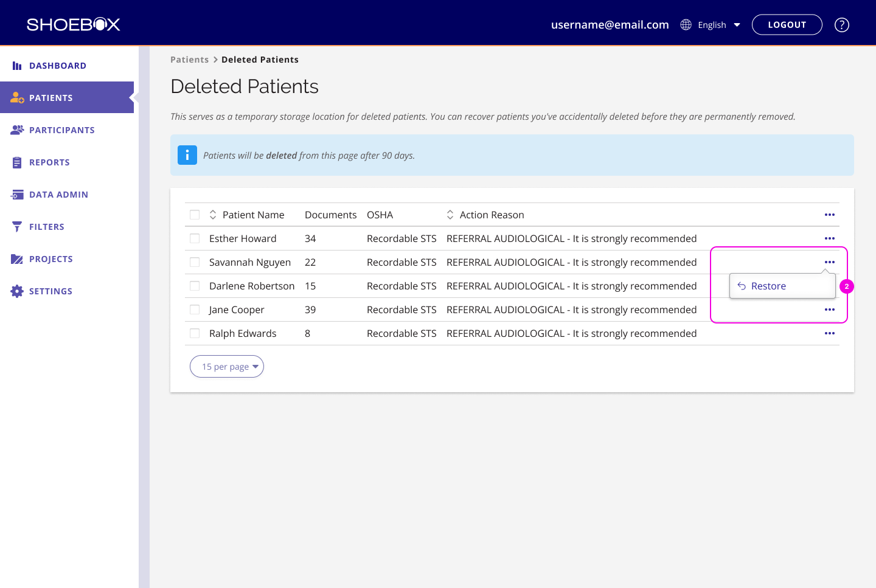Open Jane Cooper's three-dots menu
This screenshot has height=588, width=876.
(830, 310)
